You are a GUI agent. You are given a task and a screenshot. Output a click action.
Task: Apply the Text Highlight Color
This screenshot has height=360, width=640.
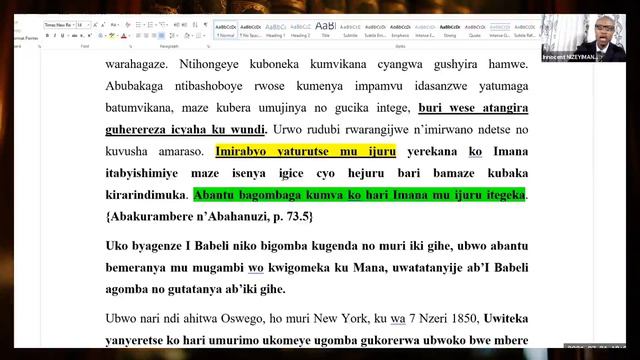click(111, 36)
